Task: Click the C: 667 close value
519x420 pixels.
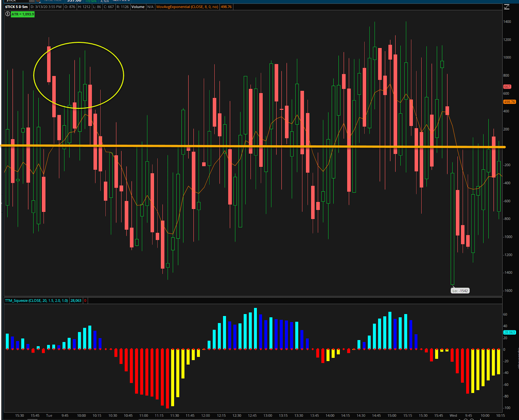Action: [x=109, y=7]
